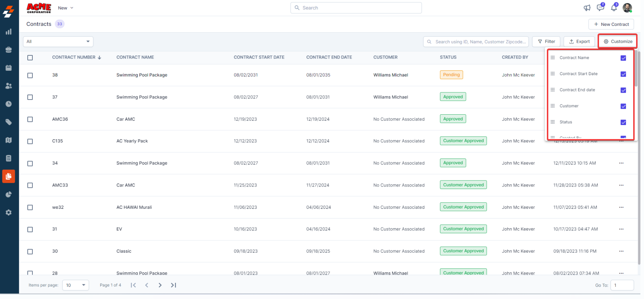Open row actions menu for contract AMC33
The height and width of the screenshot is (299, 644).
621,185
